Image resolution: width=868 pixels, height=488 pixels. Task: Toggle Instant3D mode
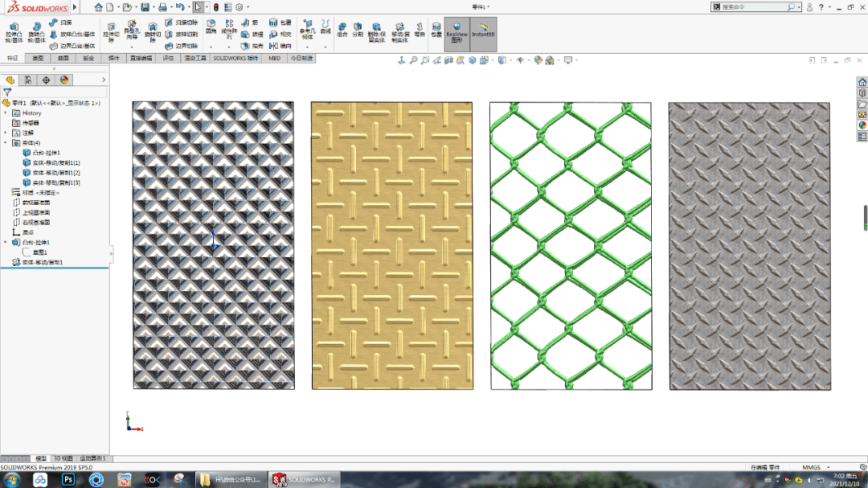(x=482, y=33)
